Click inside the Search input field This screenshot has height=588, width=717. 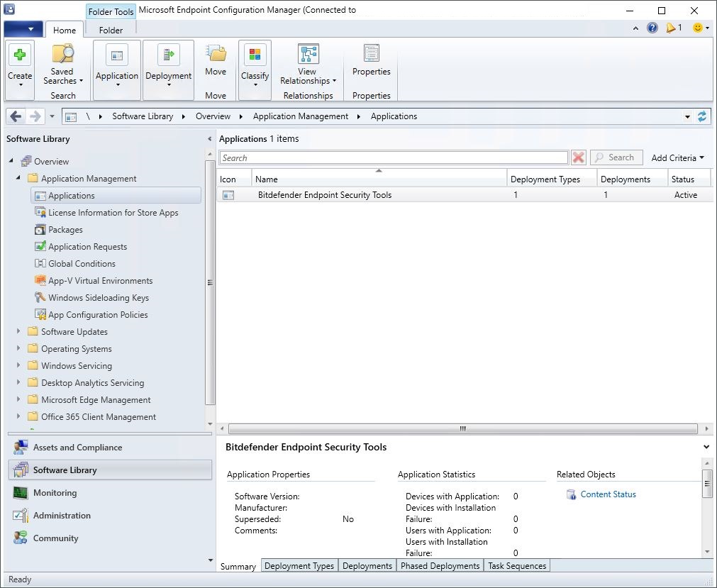(390, 157)
